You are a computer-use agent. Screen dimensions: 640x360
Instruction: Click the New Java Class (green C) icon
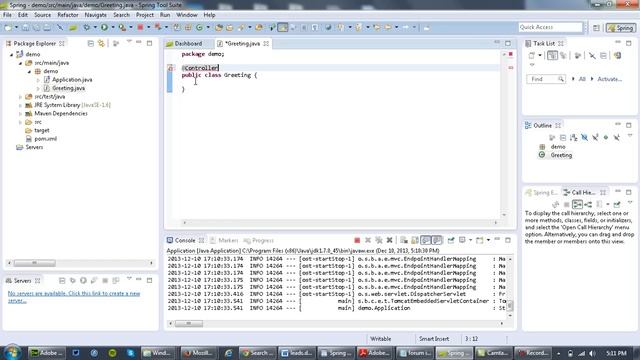(199, 27)
